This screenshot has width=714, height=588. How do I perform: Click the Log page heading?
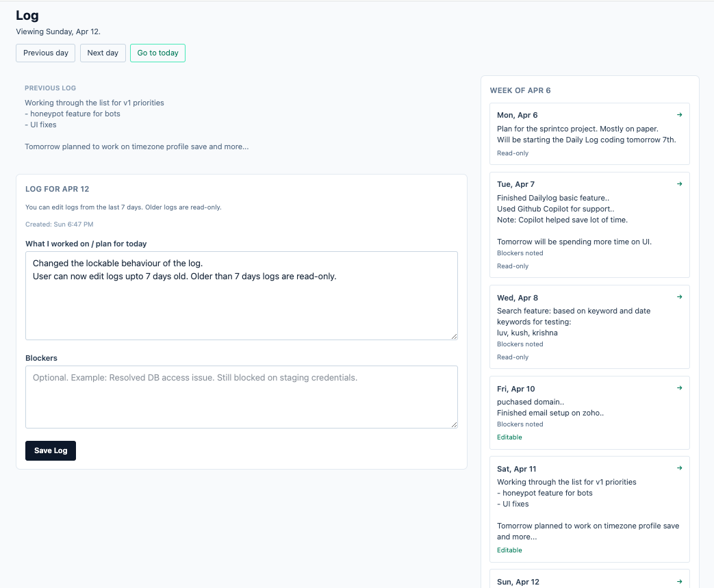27,15
